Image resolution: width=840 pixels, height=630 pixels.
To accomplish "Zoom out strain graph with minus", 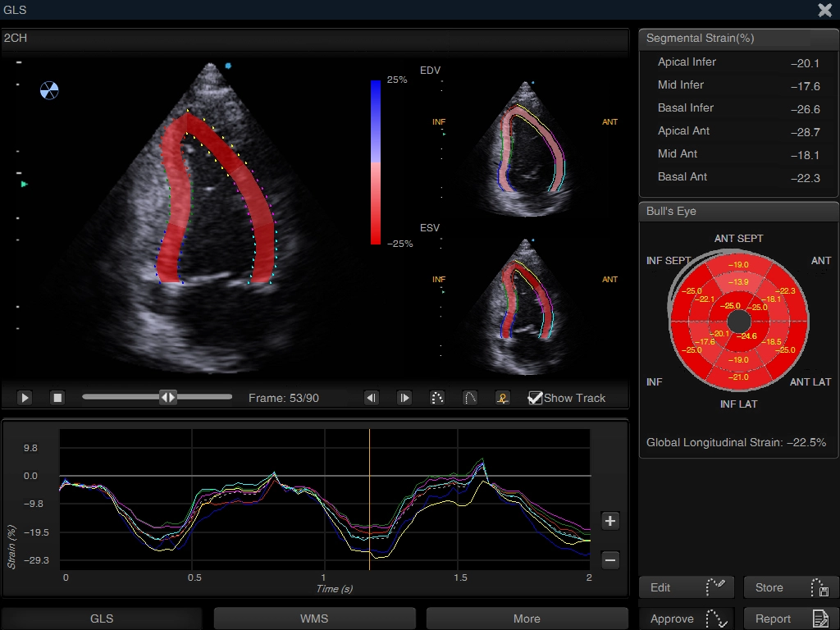I will 610,560.
